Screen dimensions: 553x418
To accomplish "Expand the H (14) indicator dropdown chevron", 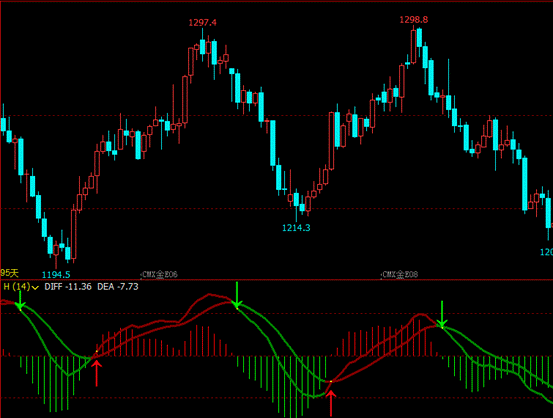I will pyautogui.click(x=35, y=288).
